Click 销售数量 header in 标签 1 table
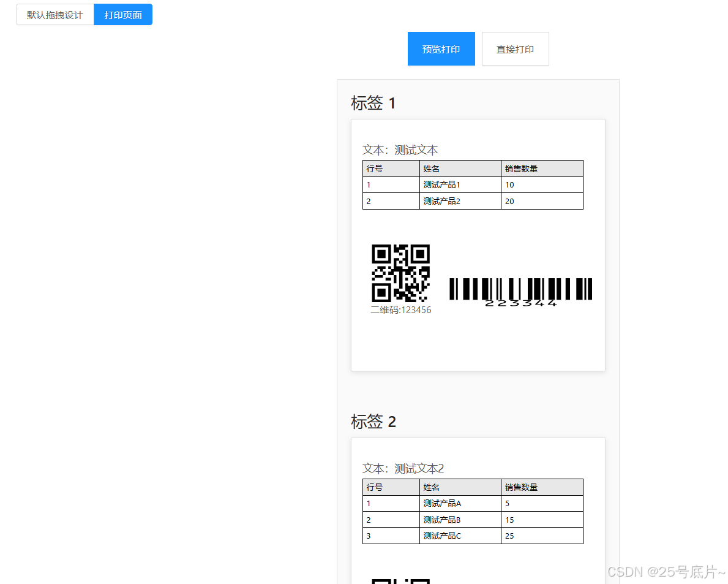Image resolution: width=728 pixels, height=584 pixels. (542, 169)
